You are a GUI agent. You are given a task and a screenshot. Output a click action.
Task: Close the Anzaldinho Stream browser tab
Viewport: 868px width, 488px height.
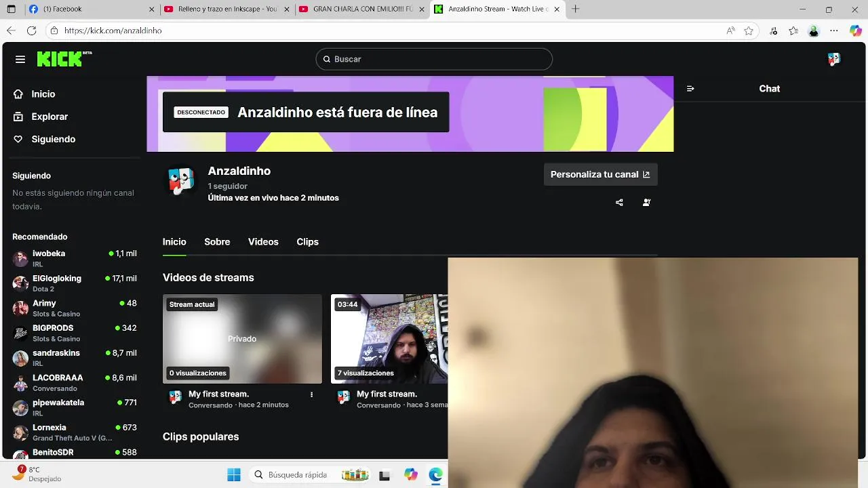(557, 9)
